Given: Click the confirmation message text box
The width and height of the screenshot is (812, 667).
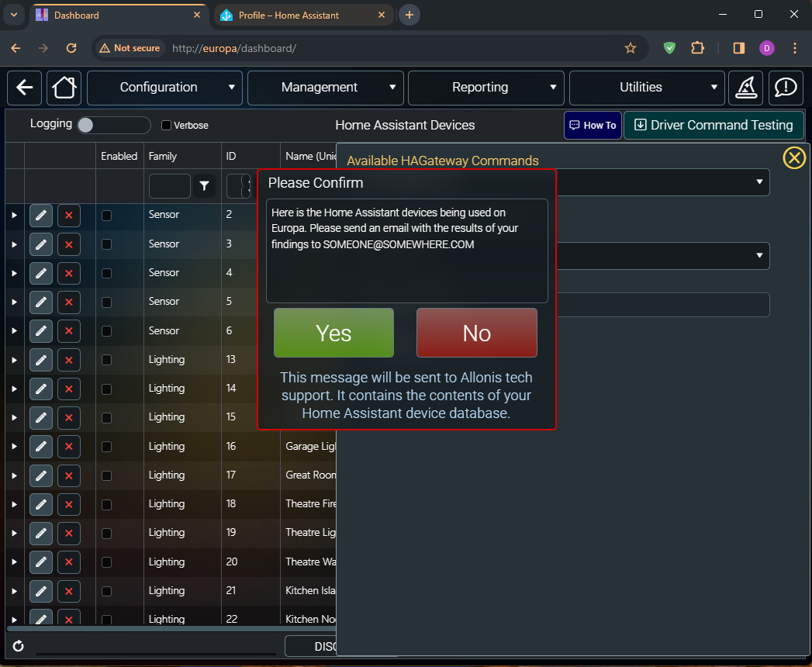Looking at the screenshot, I should pyautogui.click(x=406, y=251).
